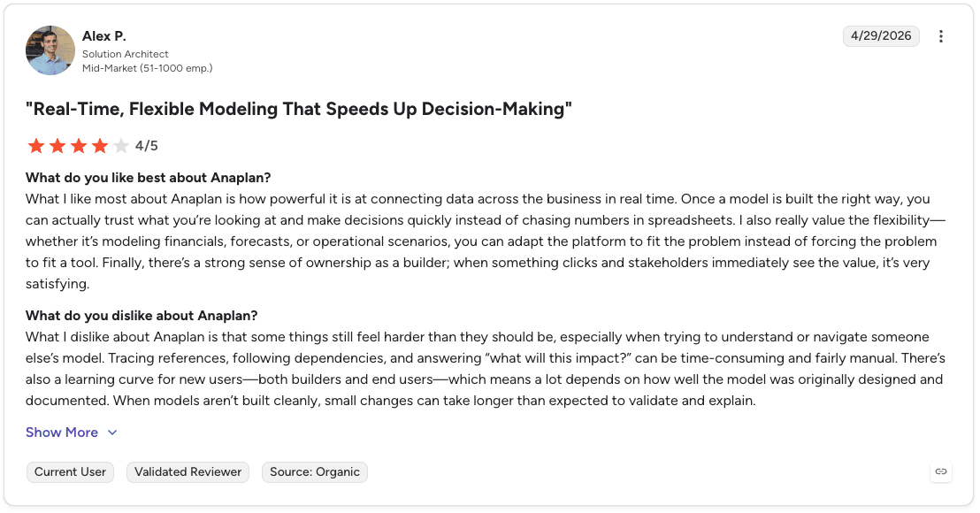Click the copy review link icon
The image size is (980, 513).
click(x=940, y=471)
